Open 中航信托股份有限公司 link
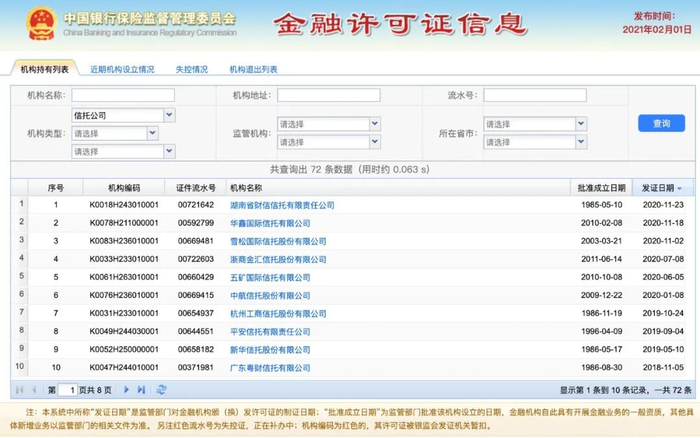This screenshot has height=438, width=700. coord(270,295)
